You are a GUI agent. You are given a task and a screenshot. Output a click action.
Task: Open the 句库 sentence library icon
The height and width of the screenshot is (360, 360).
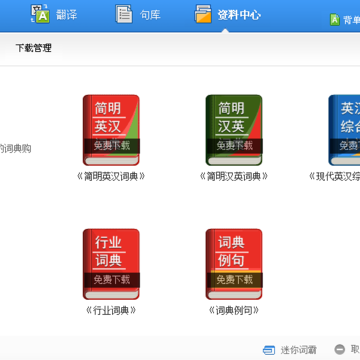[124, 14]
